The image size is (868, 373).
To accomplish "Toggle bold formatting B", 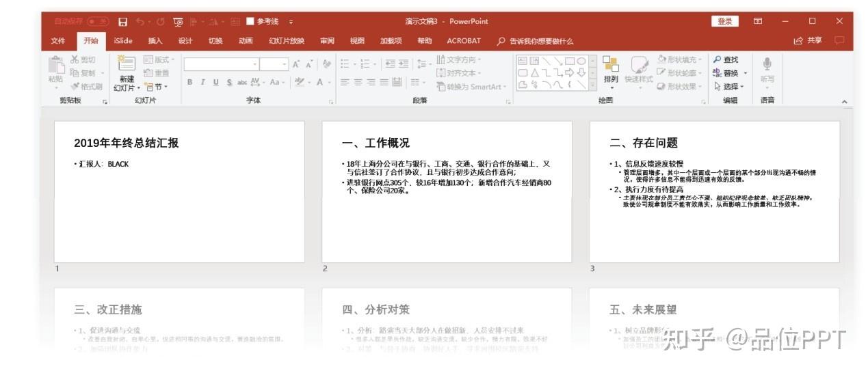I will (190, 82).
